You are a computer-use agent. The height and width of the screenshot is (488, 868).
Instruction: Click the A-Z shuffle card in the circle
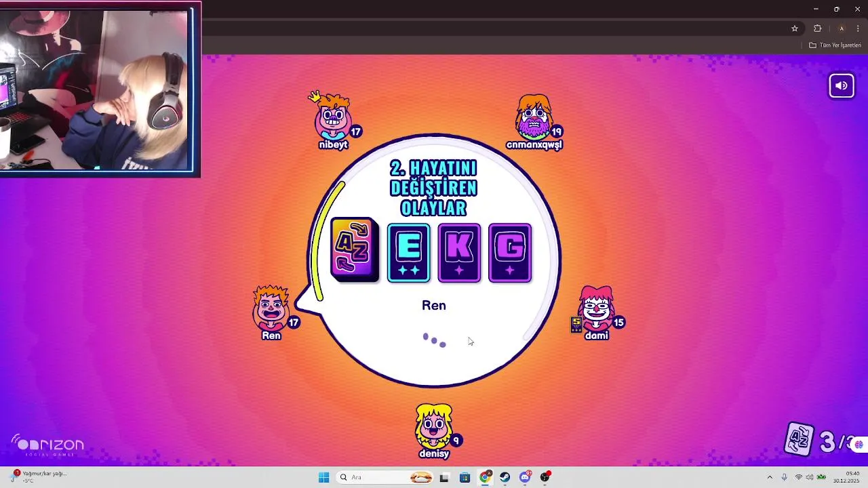pyautogui.click(x=355, y=249)
